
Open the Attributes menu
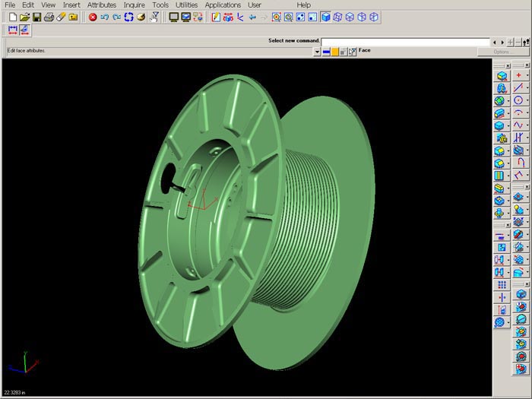[x=102, y=5]
